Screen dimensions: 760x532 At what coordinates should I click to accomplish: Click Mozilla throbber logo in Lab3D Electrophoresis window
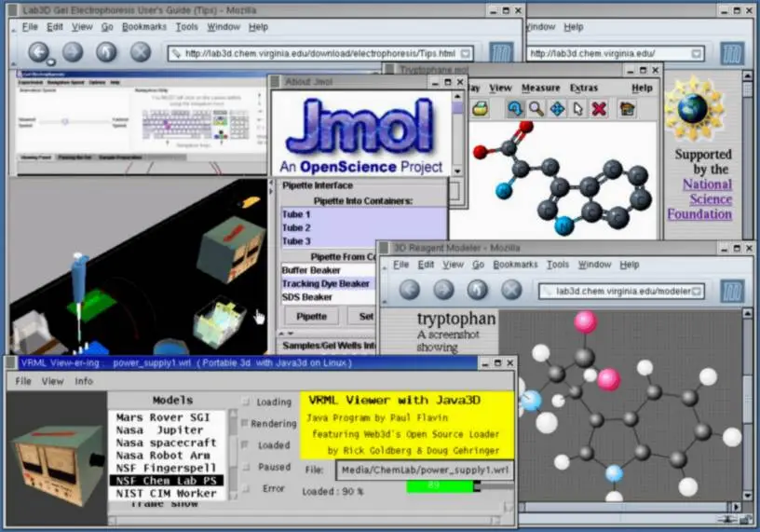501,53
